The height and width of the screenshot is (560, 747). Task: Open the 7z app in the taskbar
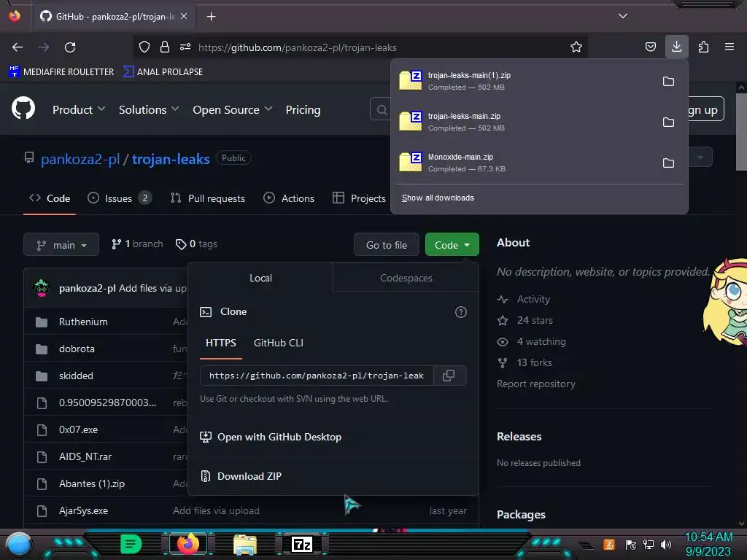click(302, 544)
